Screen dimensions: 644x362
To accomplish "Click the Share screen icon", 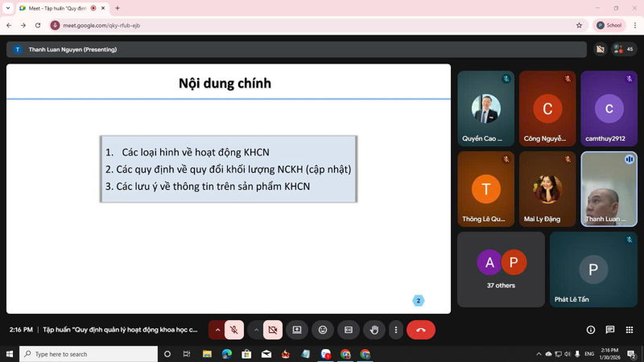I will pos(297,330).
